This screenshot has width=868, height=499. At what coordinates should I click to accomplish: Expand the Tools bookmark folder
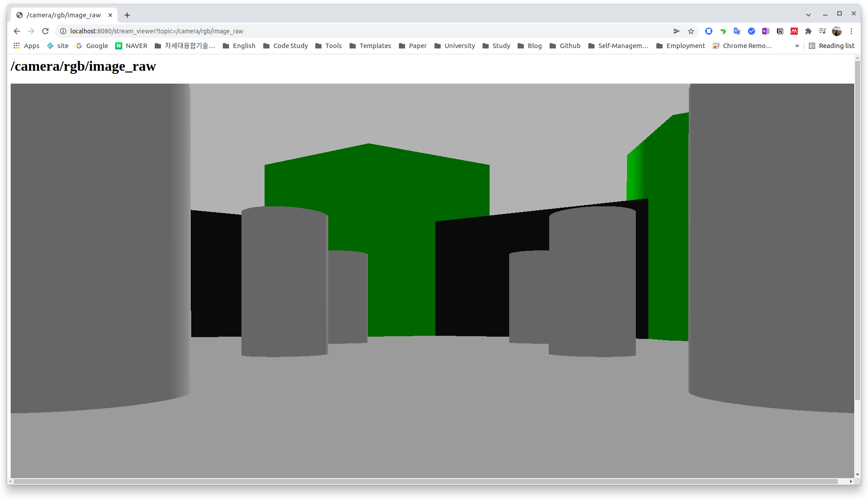point(329,46)
